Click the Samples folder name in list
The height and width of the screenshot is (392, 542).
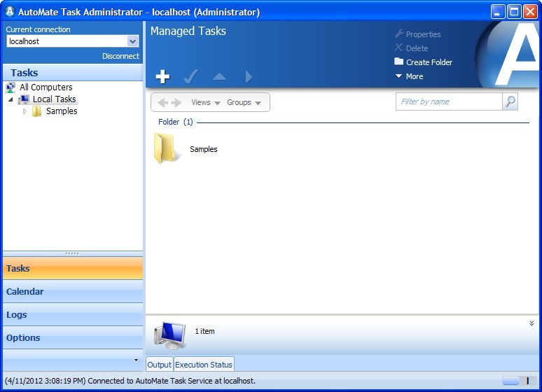point(204,149)
